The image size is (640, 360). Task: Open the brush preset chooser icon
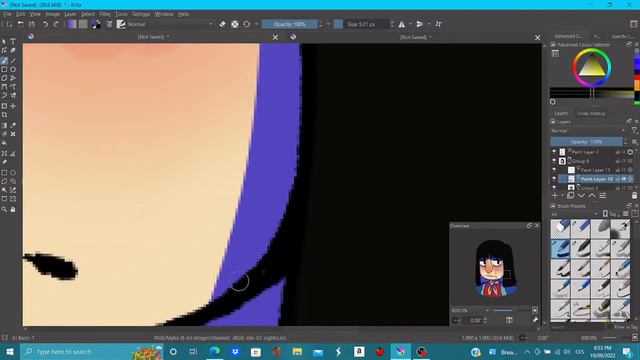coord(121,24)
